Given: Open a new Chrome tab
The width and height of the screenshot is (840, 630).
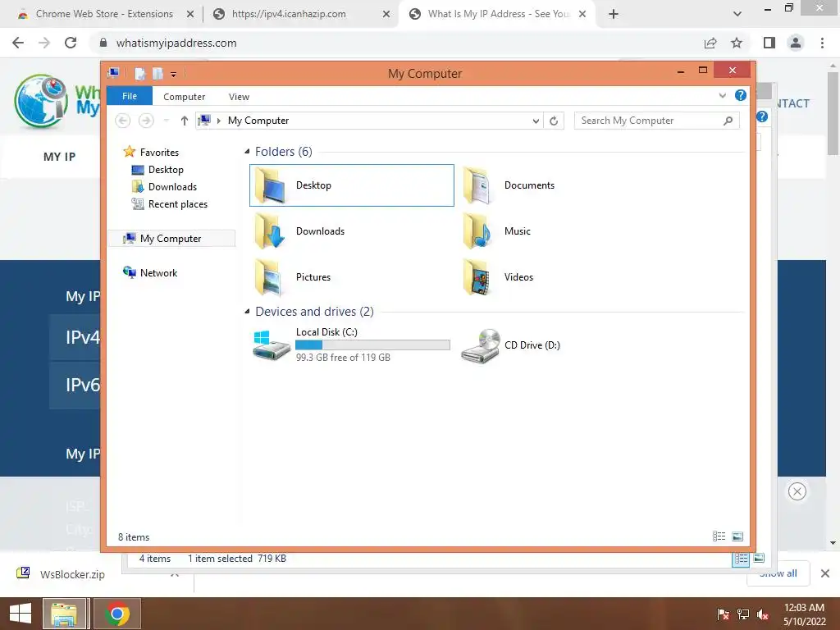Looking at the screenshot, I should pos(614,14).
